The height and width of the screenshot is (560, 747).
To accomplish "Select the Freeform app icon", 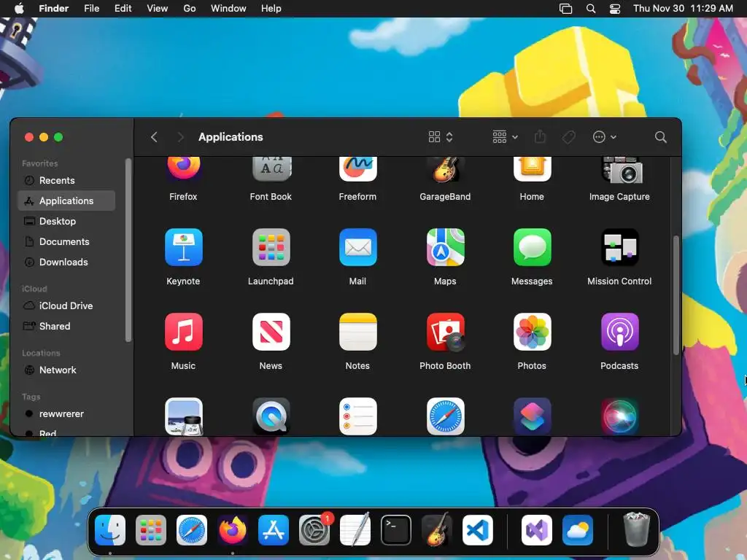I will coord(357,168).
